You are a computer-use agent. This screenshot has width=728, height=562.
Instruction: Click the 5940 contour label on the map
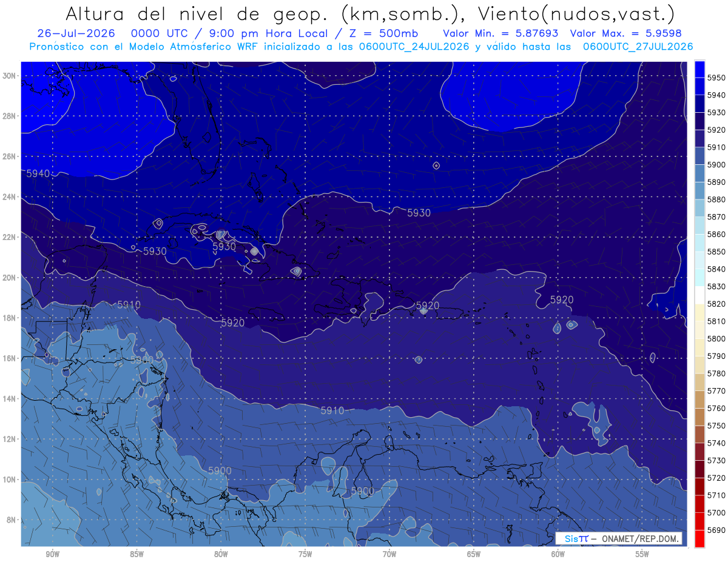tap(38, 173)
